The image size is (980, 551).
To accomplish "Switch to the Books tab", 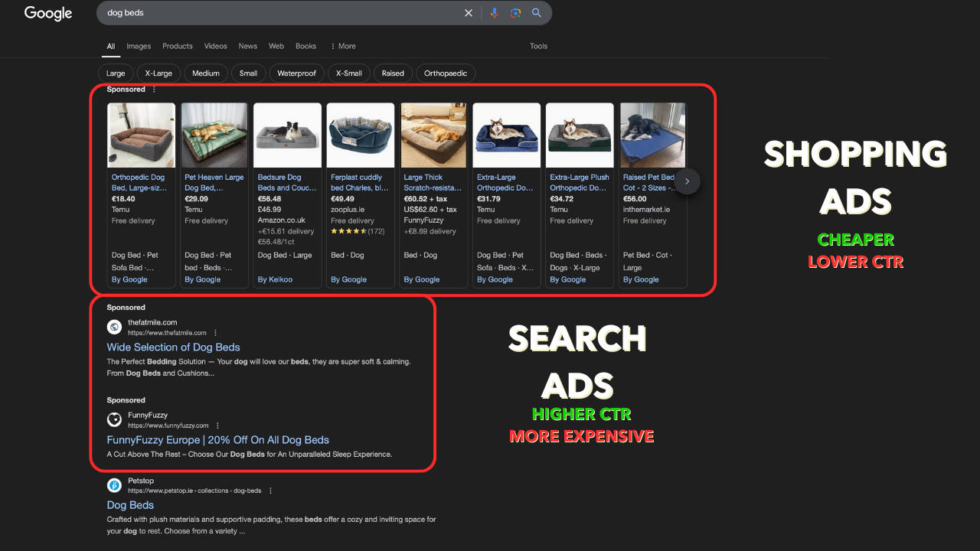I will [x=306, y=46].
